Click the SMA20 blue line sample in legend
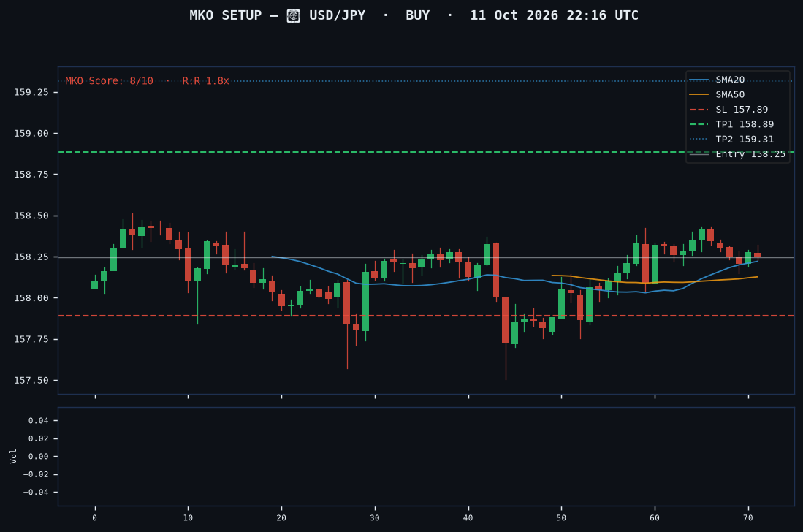 coord(699,80)
